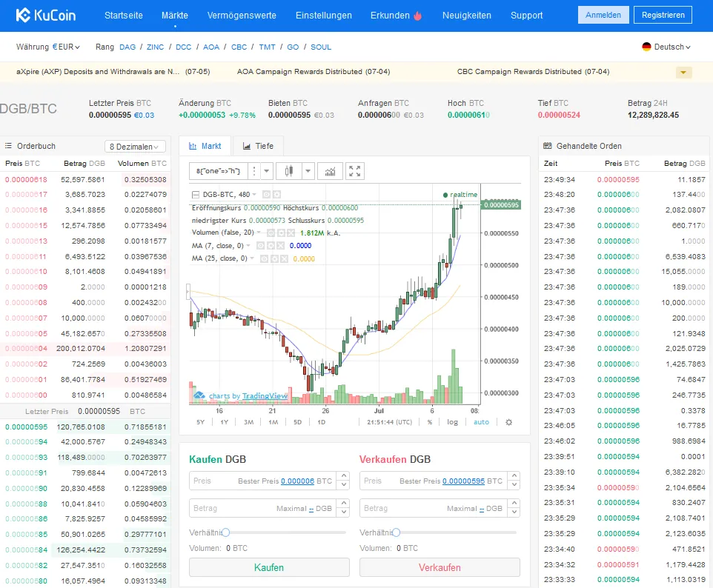Click the interval options dots icon
Viewport: 713px width, 588px height.
tap(253, 171)
